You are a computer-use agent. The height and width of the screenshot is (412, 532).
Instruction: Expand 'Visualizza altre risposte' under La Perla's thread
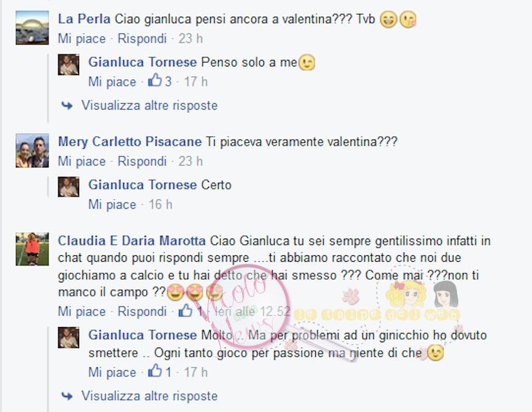pos(149,106)
